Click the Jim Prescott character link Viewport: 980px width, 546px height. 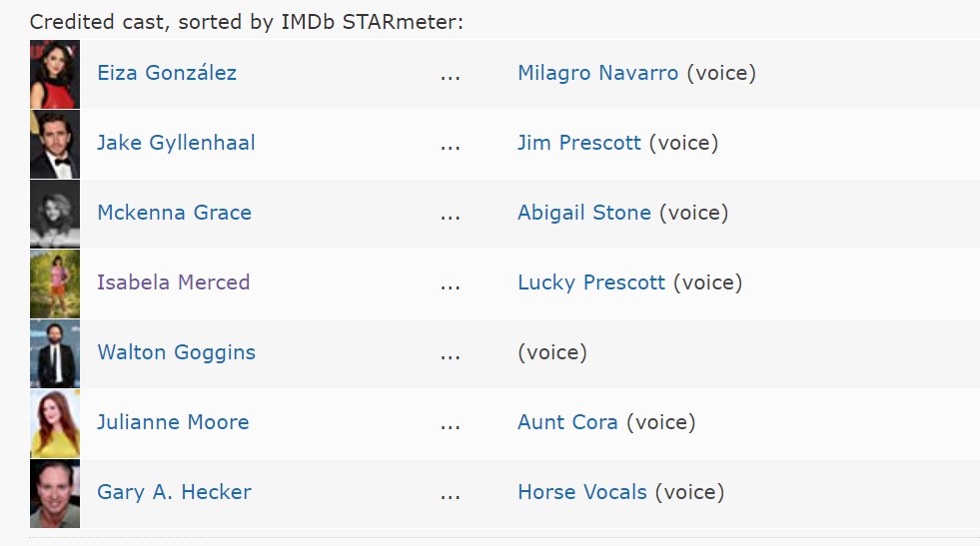(579, 143)
